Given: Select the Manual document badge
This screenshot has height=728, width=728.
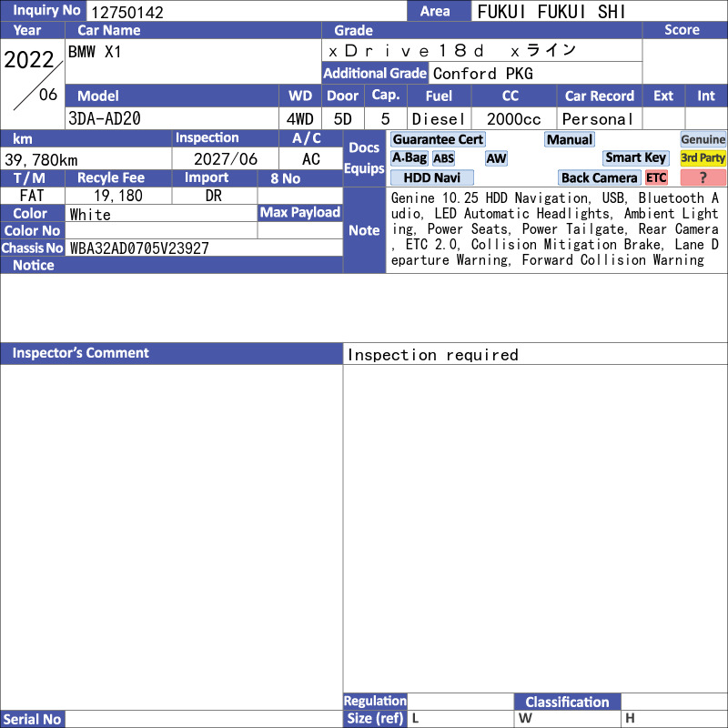Looking at the screenshot, I should (x=570, y=139).
